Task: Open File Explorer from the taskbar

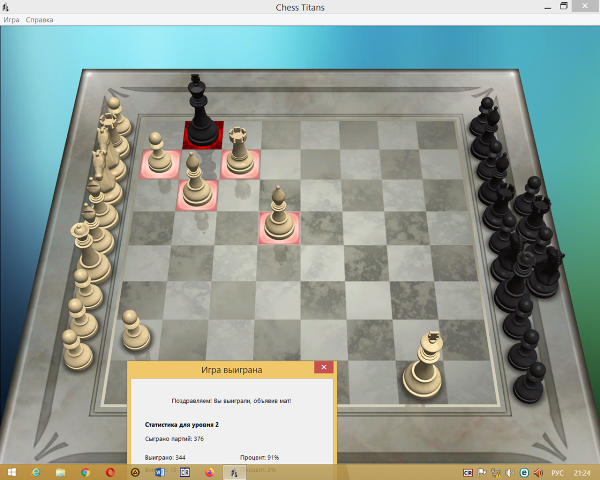Action: (60, 472)
